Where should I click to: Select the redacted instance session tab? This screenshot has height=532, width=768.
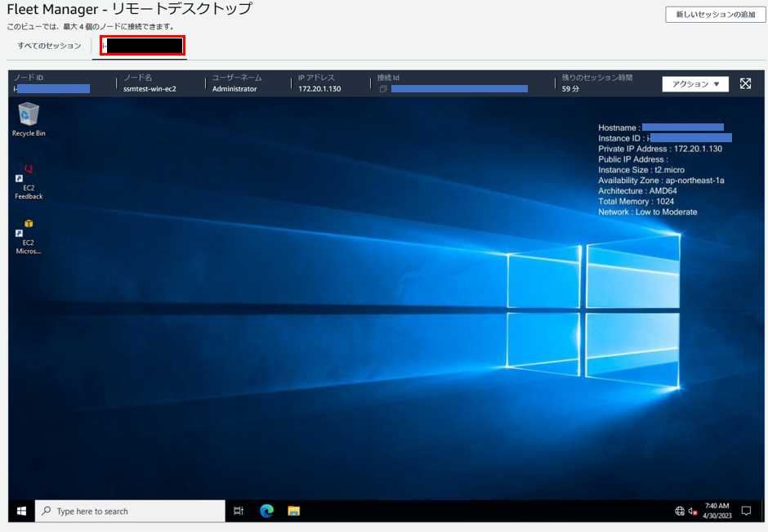click(x=142, y=46)
